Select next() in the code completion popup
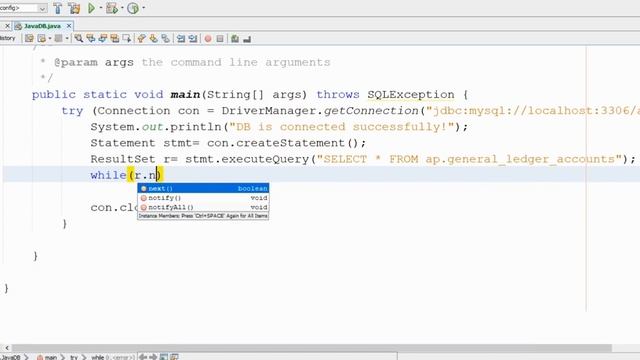The image size is (640, 360). pyautogui.click(x=203, y=188)
